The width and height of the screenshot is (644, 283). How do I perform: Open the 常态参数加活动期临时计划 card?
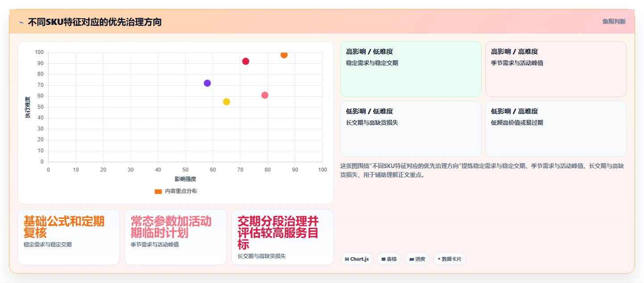[176, 237]
